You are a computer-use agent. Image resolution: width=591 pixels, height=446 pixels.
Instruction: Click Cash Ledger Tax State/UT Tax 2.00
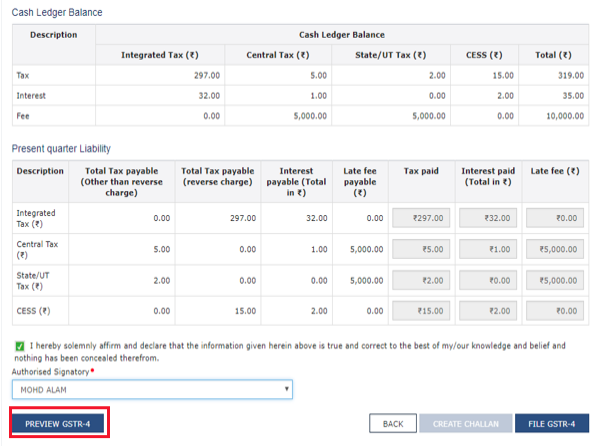[x=437, y=75]
